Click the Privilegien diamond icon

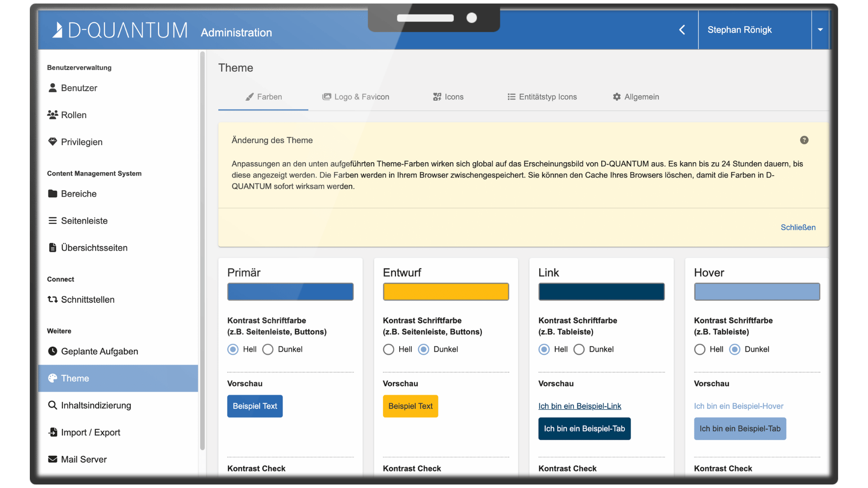52,142
